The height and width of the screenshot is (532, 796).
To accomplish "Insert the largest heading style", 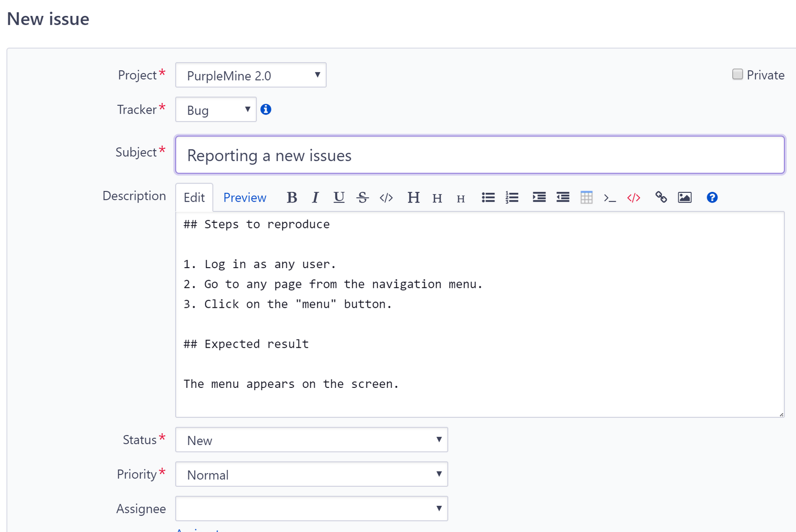I will pyautogui.click(x=413, y=197).
